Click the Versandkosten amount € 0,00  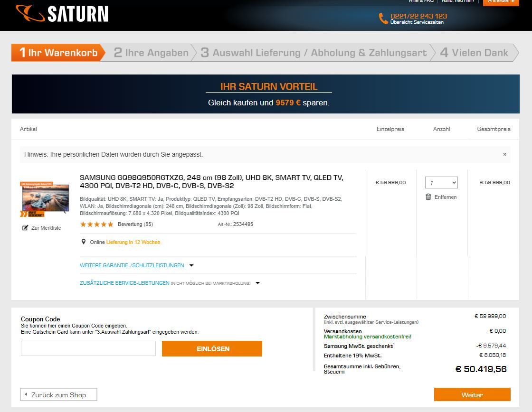498,331
